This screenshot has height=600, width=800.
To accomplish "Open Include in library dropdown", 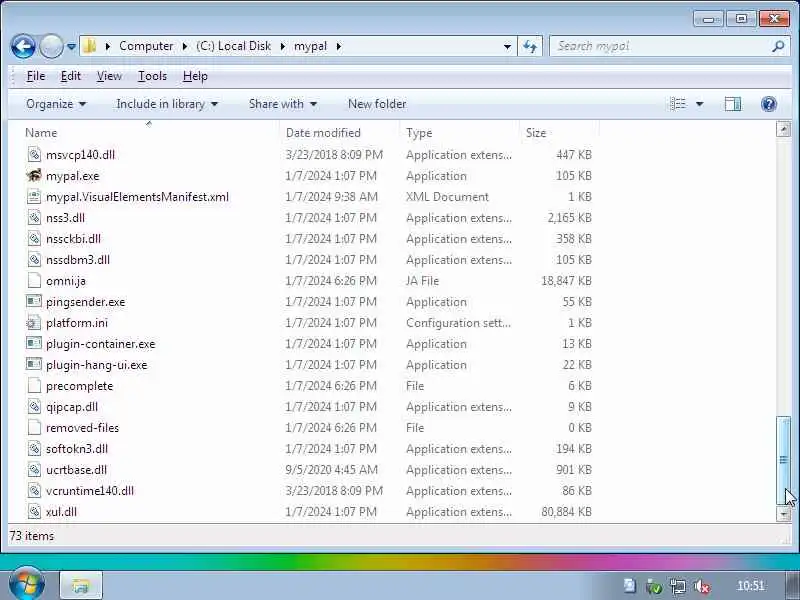I will click(167, 104).
